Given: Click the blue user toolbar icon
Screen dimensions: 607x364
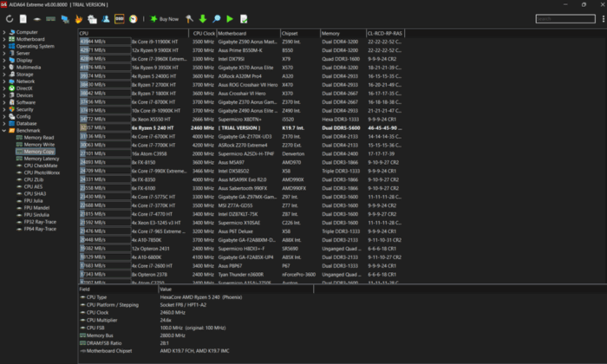Looking at the screenshot, I should 106,18.
